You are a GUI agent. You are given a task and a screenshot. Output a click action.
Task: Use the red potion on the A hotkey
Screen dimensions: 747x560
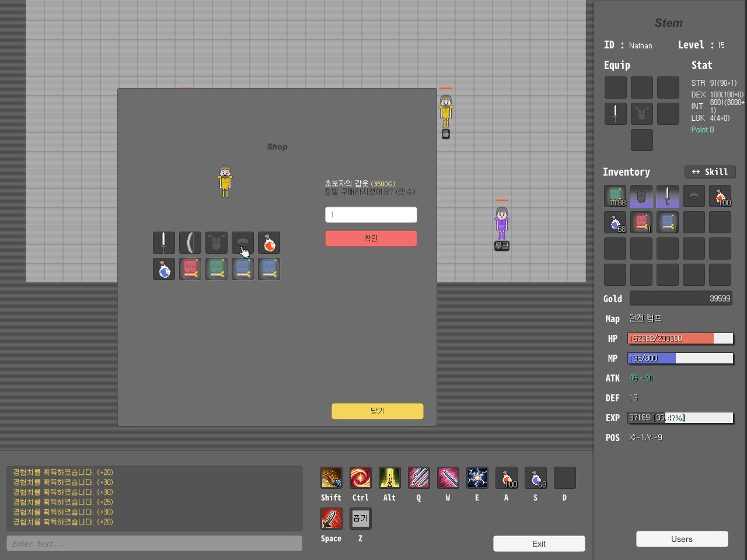506,478
